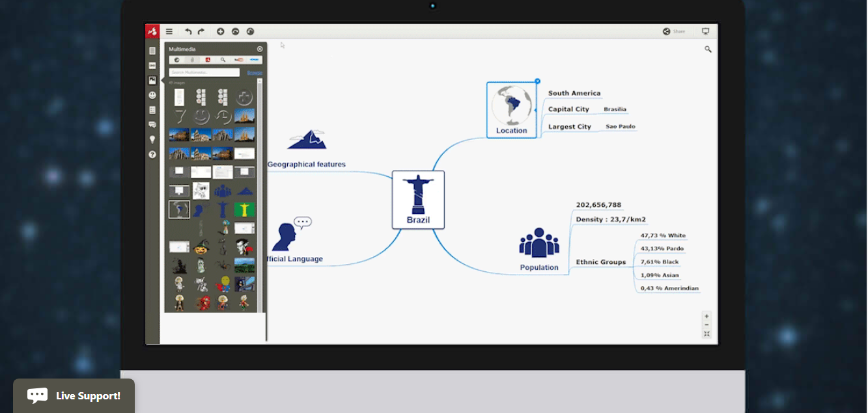Choose the green Frankenstein thumbnail
868x413 pixels.
coord(201,265)
